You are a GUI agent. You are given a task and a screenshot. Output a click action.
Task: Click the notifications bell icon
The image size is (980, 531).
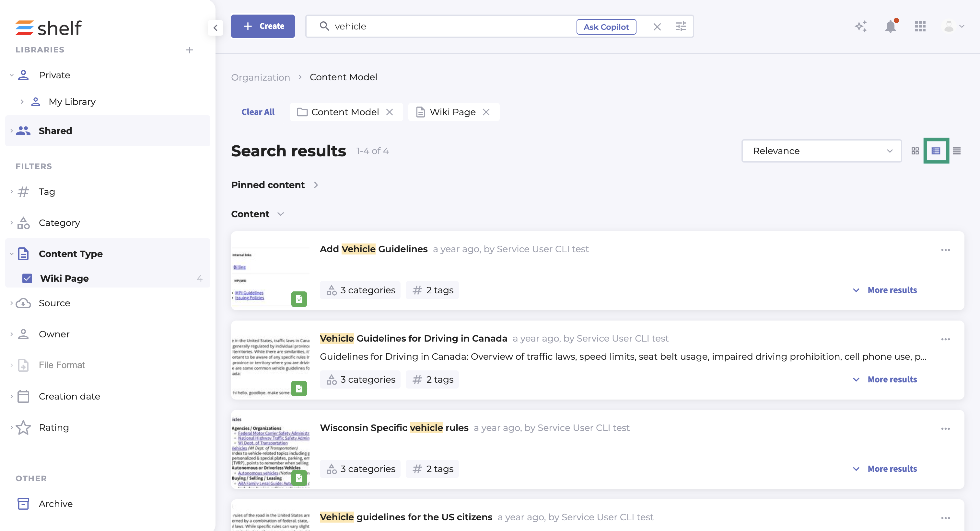click(x=890, y=27)
